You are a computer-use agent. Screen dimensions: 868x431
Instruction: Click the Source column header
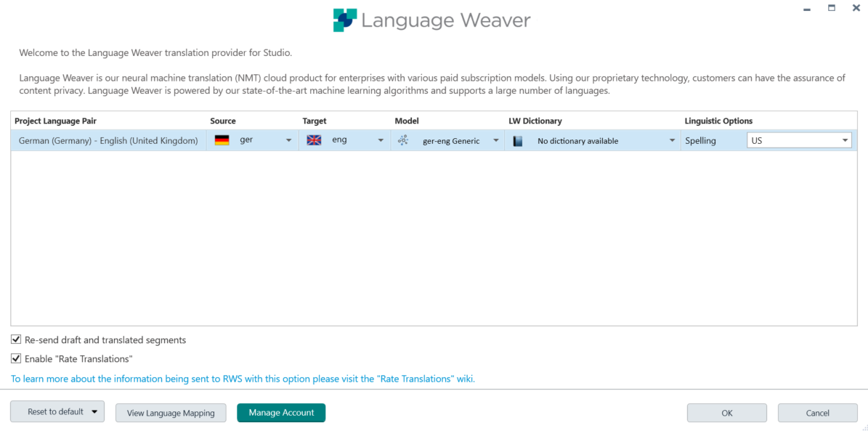[222, 121]
